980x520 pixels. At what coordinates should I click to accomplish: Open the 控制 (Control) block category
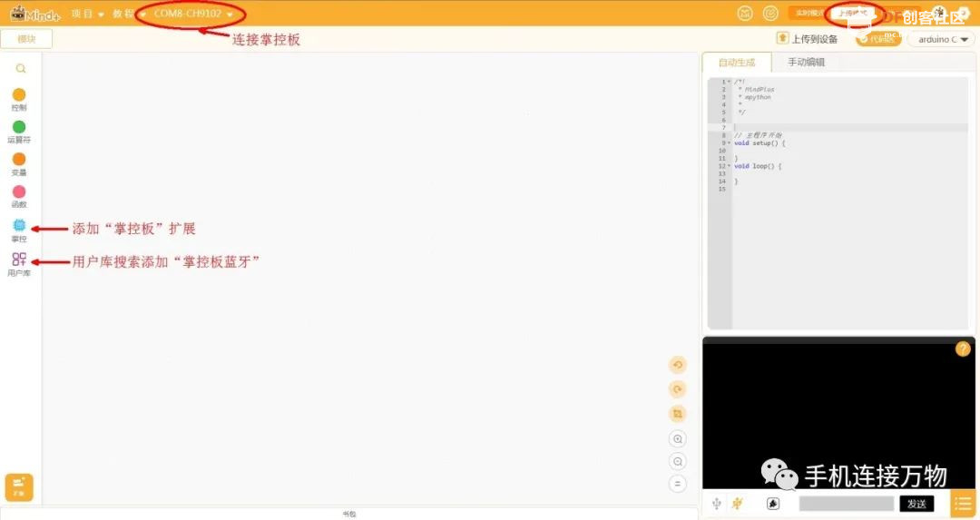(19, 100)
